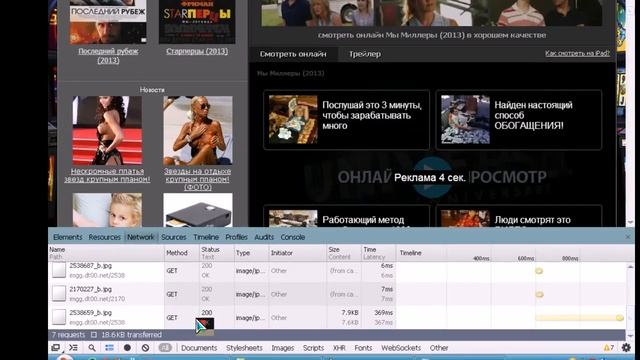Show the console drawer icon

tap(73, 348)
